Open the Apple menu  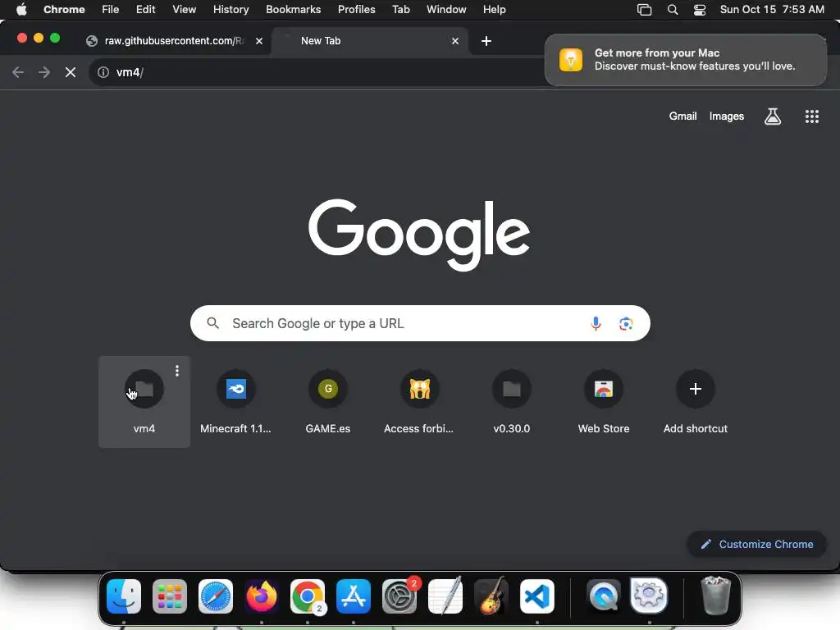[21, 10]
